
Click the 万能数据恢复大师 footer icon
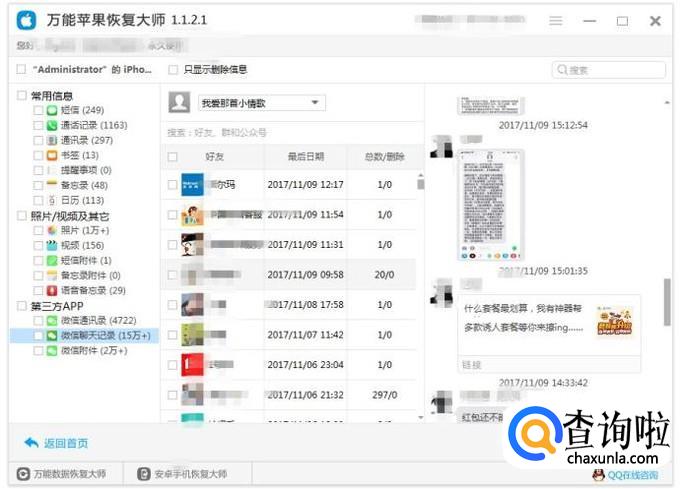click(23, 474)
